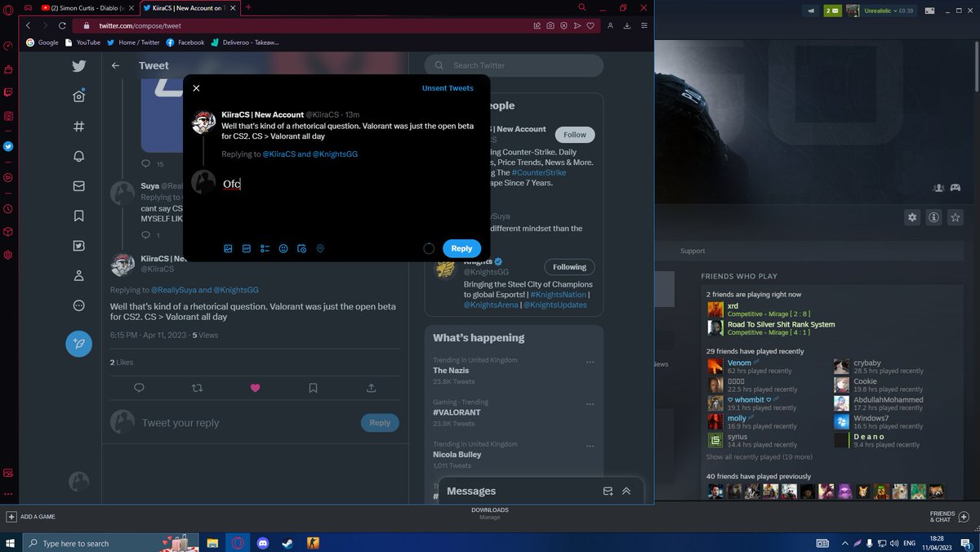Open Discord from the Windows taskbar
The image size is (980, 552).
pyautogui.click(x=263, y=543)
